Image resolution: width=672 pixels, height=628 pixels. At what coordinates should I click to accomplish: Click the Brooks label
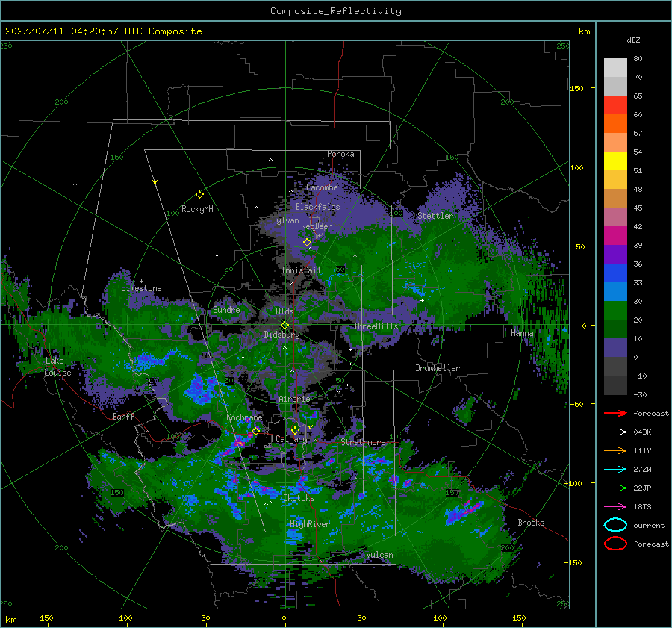531,523
